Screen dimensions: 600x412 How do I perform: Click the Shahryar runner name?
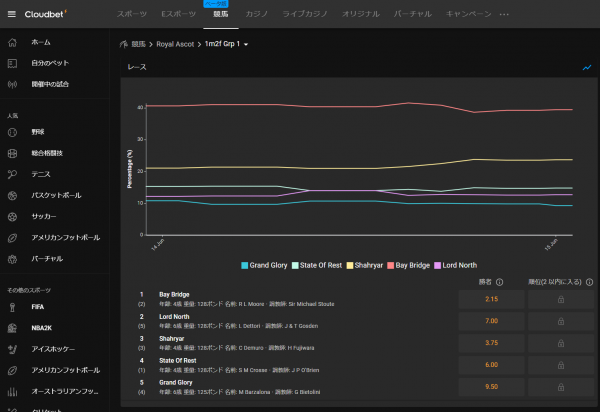tap(171, 339)
